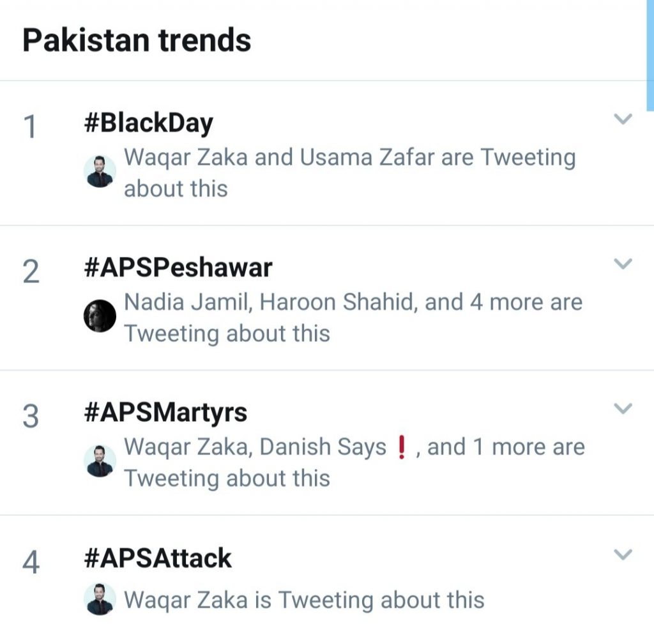The image size is (654, 644).
Task: Select the Pakistan trends heading
Action: coord(138,40)
